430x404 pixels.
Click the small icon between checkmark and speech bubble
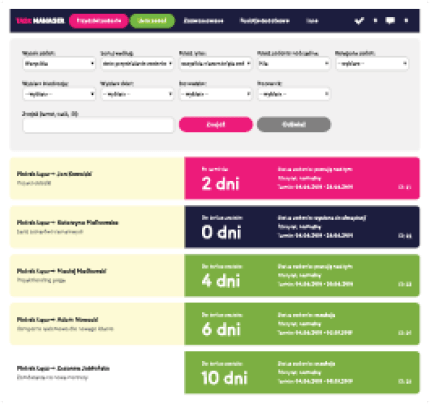375,21
